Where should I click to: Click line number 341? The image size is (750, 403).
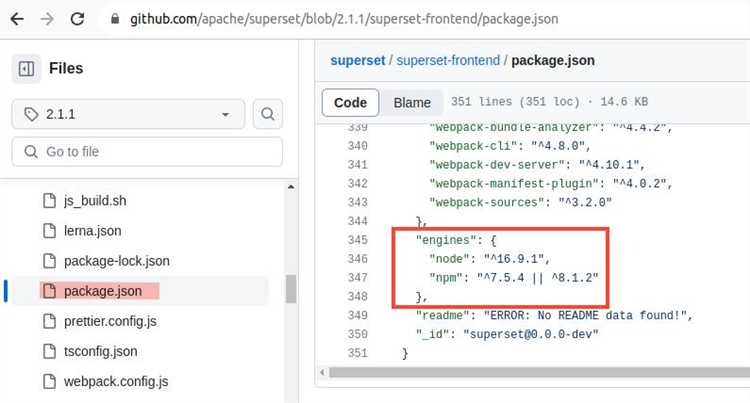coord(357,165)
